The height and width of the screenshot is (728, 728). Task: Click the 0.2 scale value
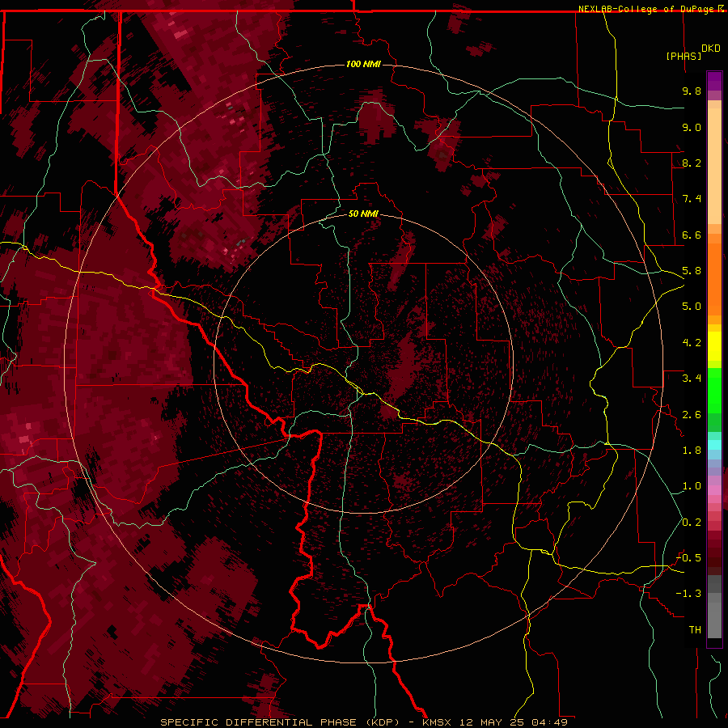click(692, 523)
